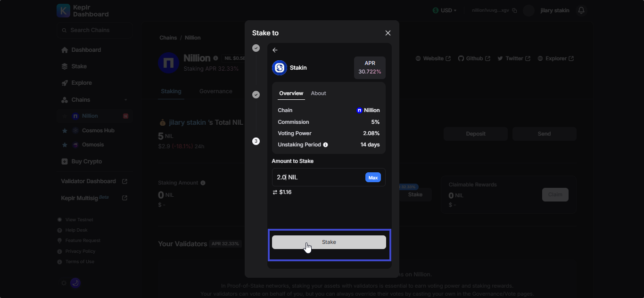Collapse the Chains section arrow
644x298 pixels.
(x=126, y=100)
